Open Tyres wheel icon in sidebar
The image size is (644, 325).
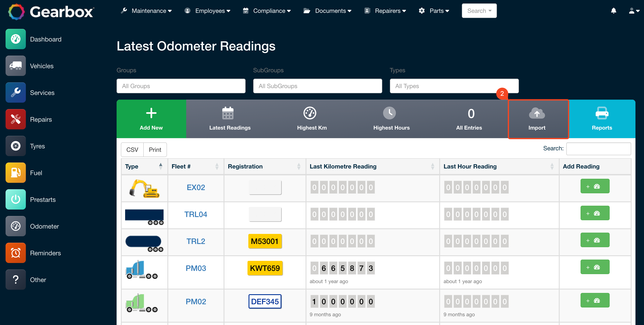pyautogui.click(x=16, y=146)
